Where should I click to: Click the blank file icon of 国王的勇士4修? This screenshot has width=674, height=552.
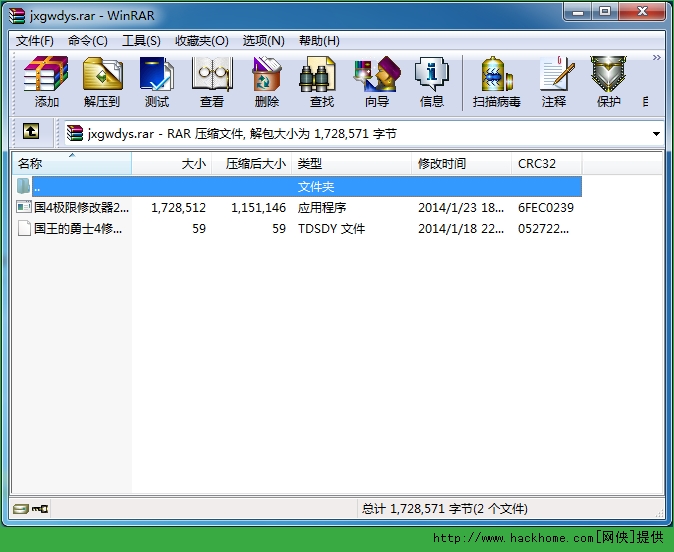click(24, 228)
